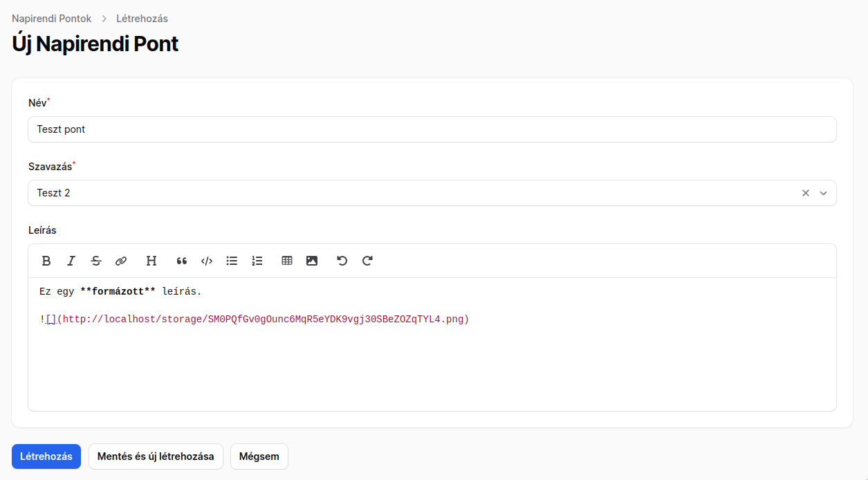Viewport: 868px width, 480px height.
Task: Insert a table into the description
Action: click(x=287, y=261)
